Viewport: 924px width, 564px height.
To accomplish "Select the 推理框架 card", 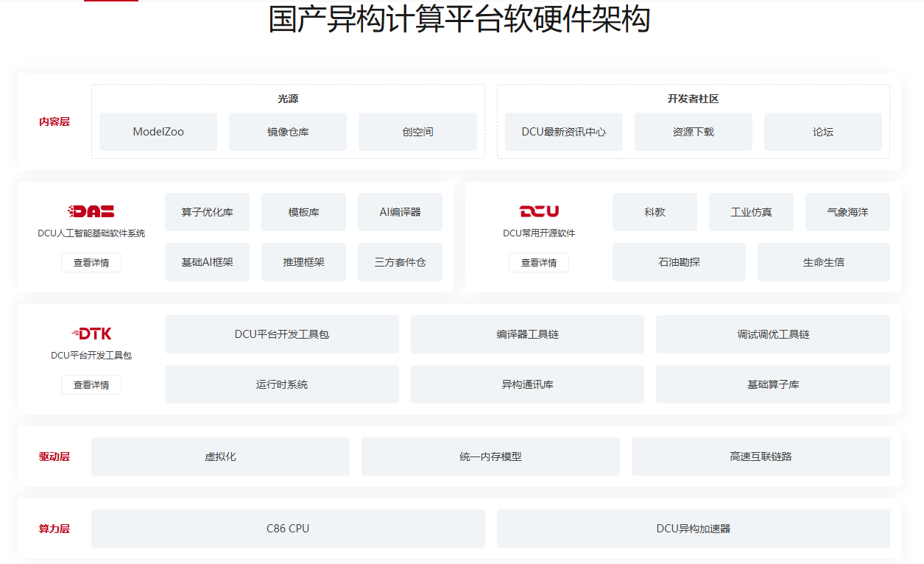I will (x=304, y=262).
